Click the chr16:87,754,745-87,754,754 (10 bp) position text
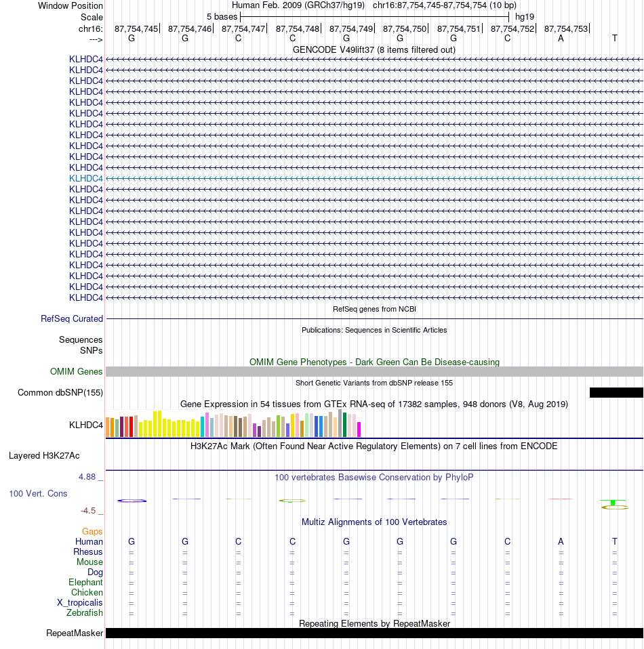Image resolution: width=644 pixels, height=649 pixels. [445, 5]
